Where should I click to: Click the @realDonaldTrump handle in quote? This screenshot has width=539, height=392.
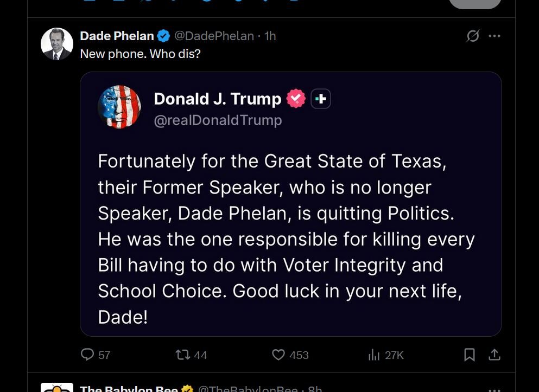218,120
